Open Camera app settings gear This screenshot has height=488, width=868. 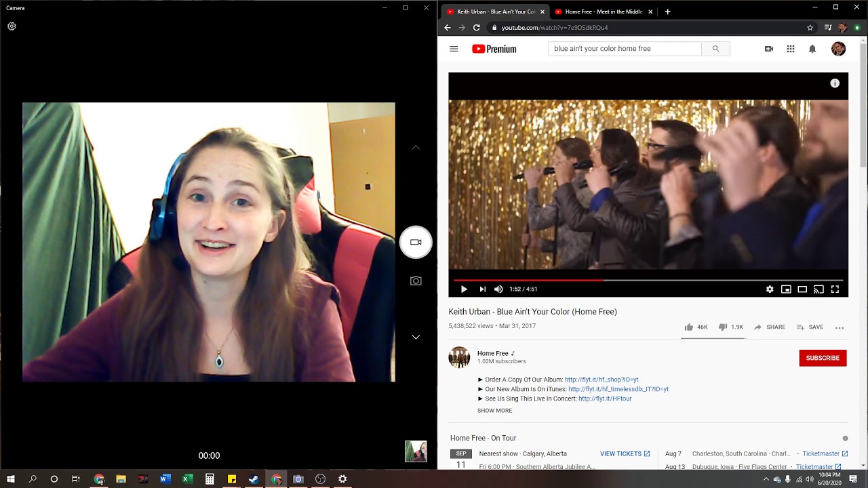tap(12, 26)
